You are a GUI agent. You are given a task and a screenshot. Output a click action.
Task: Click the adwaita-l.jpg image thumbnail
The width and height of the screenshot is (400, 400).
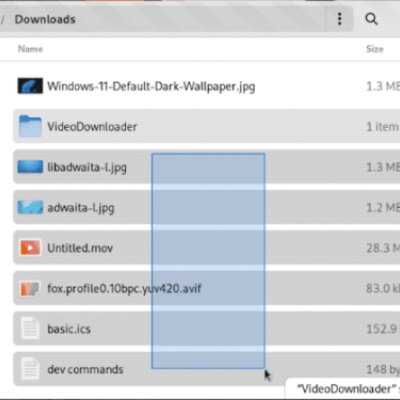[x=30, y=207]
